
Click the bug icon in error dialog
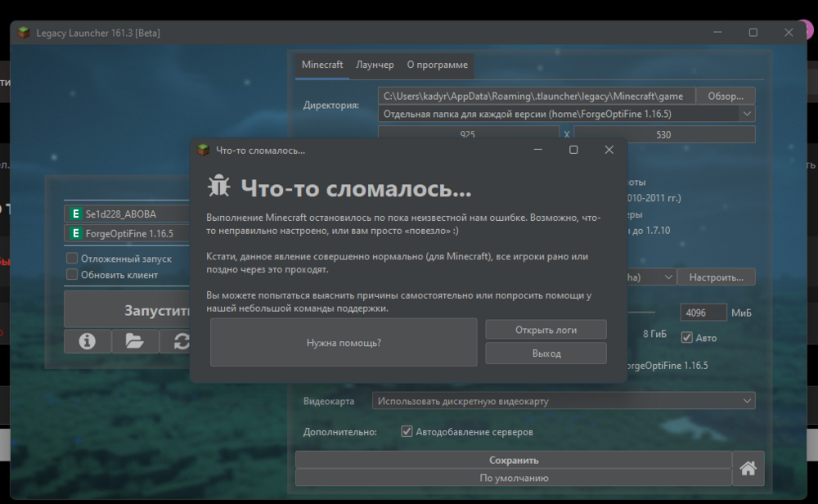click(x=218, y=185)
